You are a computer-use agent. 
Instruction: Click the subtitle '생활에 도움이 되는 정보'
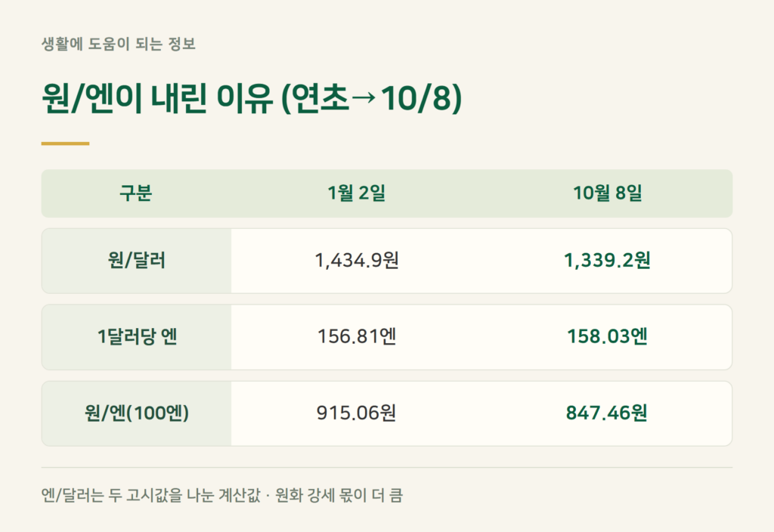click(119, 44)
